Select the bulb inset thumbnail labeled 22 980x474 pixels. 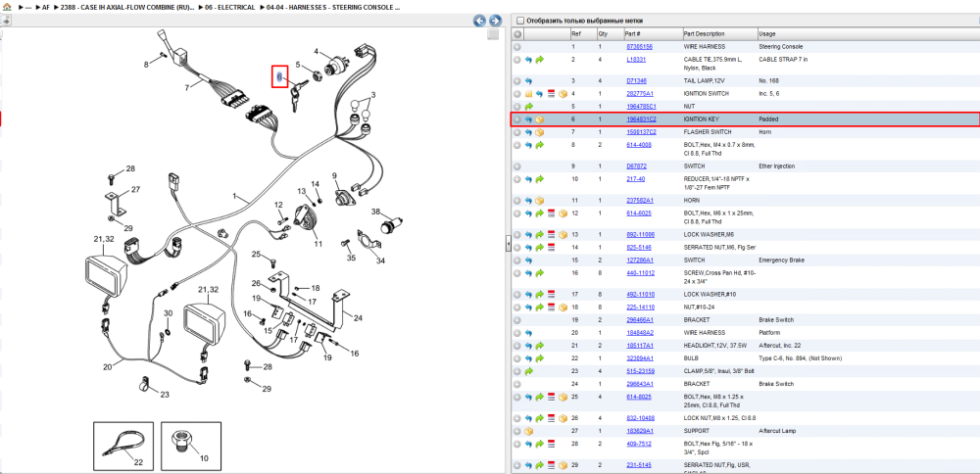click(x=123, y=446)
